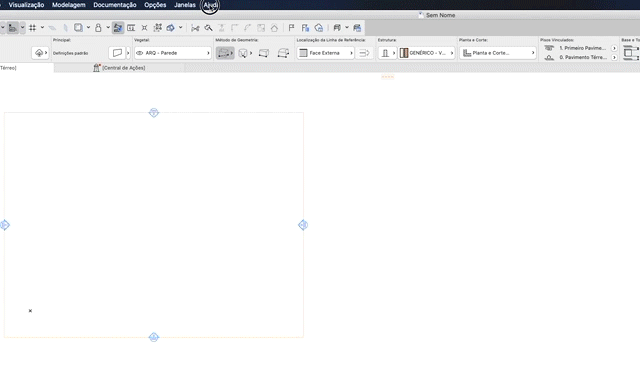The width and height of the screenshot is (640, 376).
Task: Toggle the highlighted trace reference icon
Action: [118, 28]
